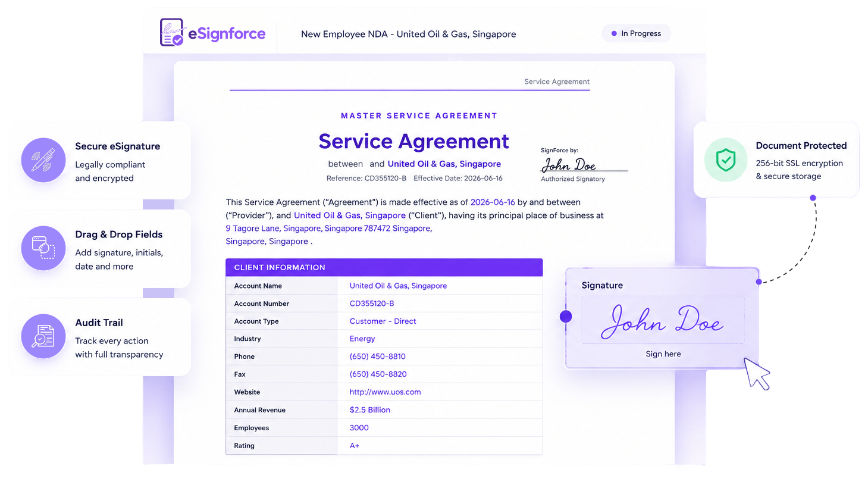Image resolution: width=868 pixels, height=488 pixels.
Task: Select the Drag & Drop Fields icon
Action: point(43,248)
